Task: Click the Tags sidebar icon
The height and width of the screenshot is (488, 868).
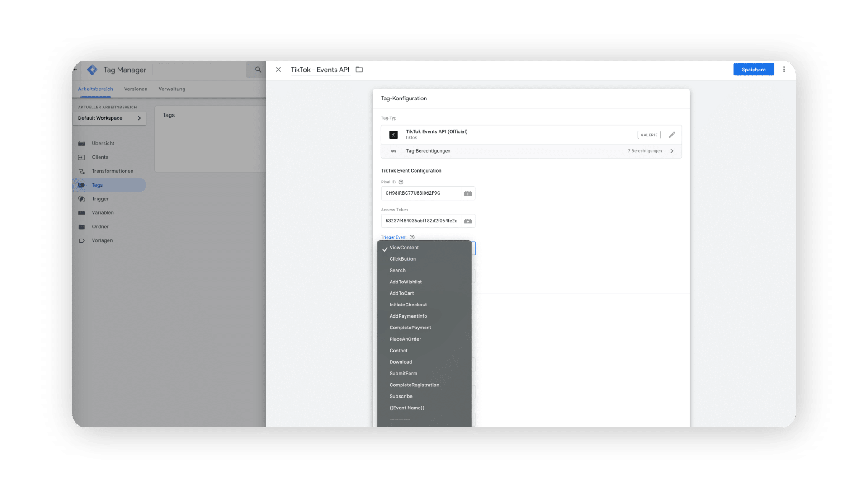Action: (81, 185)
